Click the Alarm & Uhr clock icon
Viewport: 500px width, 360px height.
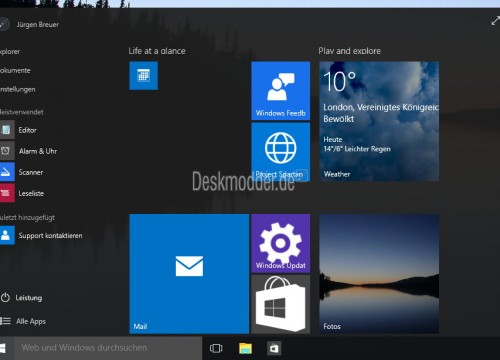point(7,151)
